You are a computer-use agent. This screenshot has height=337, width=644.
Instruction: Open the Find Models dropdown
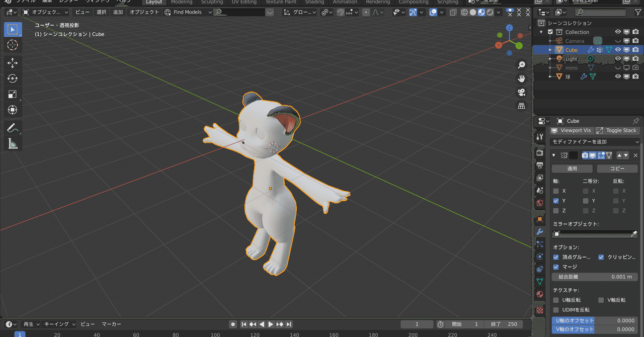[x=188, y=12]
